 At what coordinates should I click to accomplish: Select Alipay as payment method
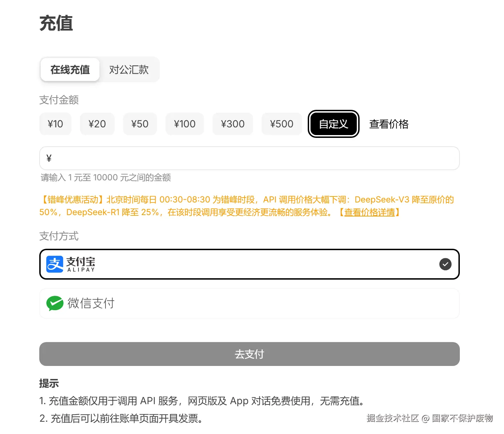[x=249, y=264]
